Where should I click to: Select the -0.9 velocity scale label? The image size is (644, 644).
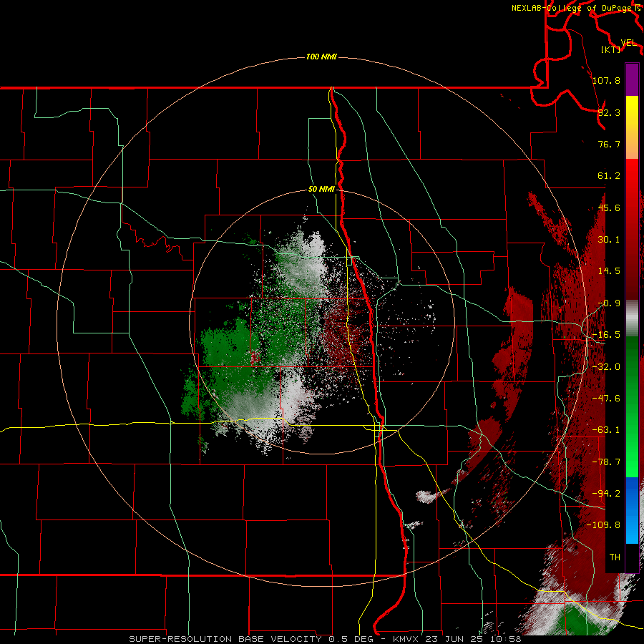pos(609,303)
